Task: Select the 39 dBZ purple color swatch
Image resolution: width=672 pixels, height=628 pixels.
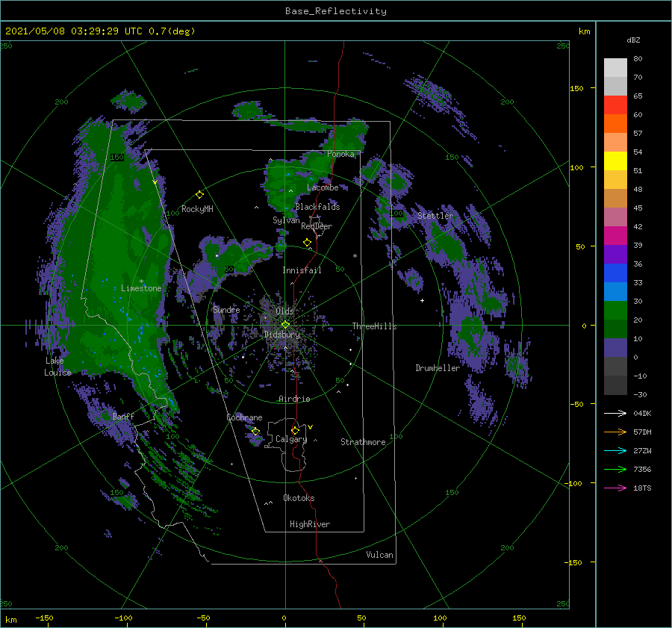Action: (615, 254)
